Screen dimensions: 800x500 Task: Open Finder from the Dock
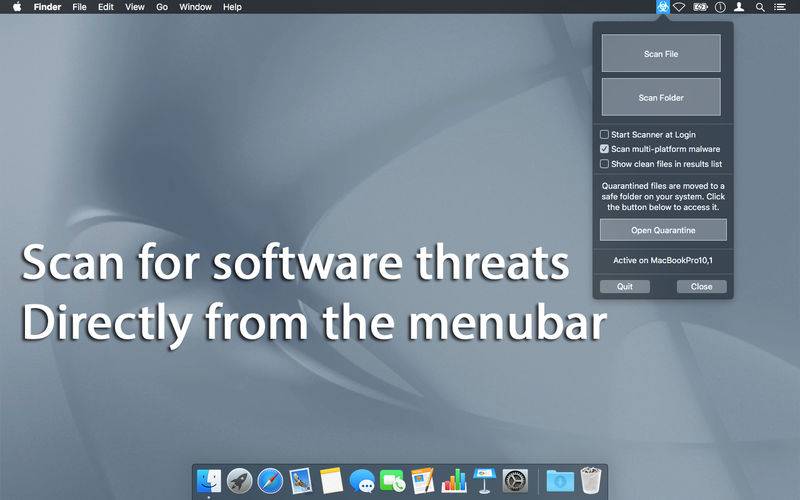tap(209, 481)
